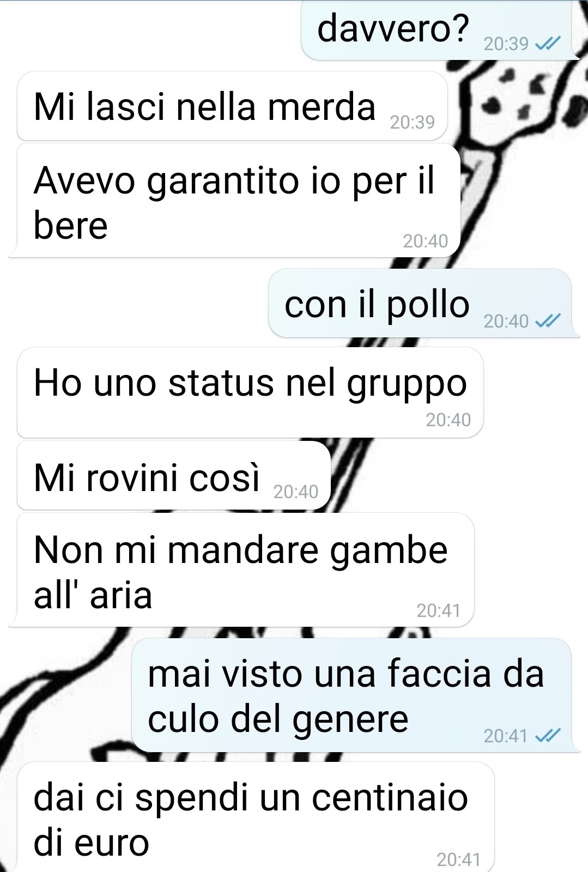Viewport: 588px width, 872px height.
Task: Tap the 'Non mi mandare gambe all' aria' message
Action: point(243,570)
